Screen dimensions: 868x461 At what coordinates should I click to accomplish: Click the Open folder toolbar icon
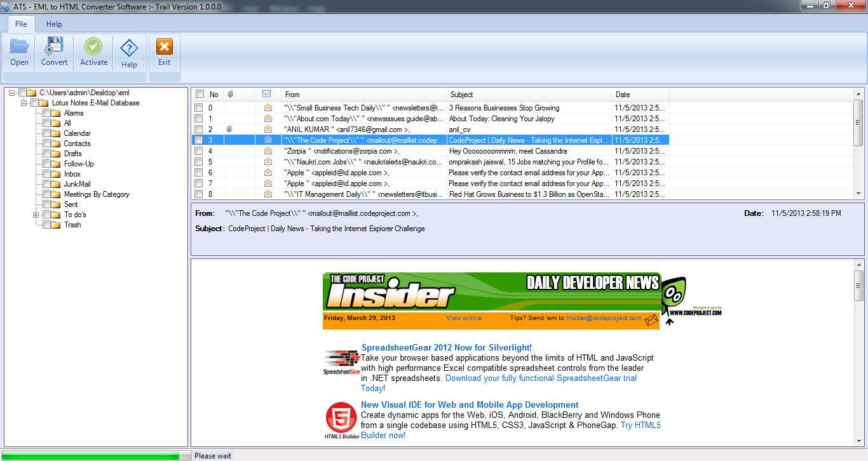pos(19,46)
